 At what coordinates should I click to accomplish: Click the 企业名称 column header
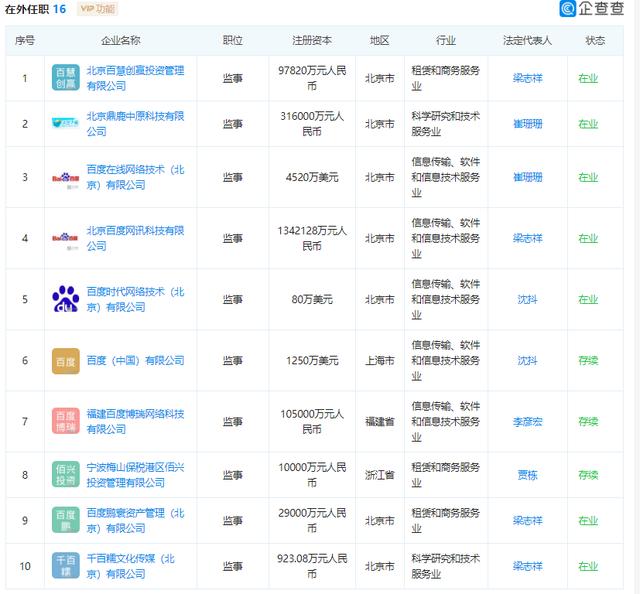(120, 40)
